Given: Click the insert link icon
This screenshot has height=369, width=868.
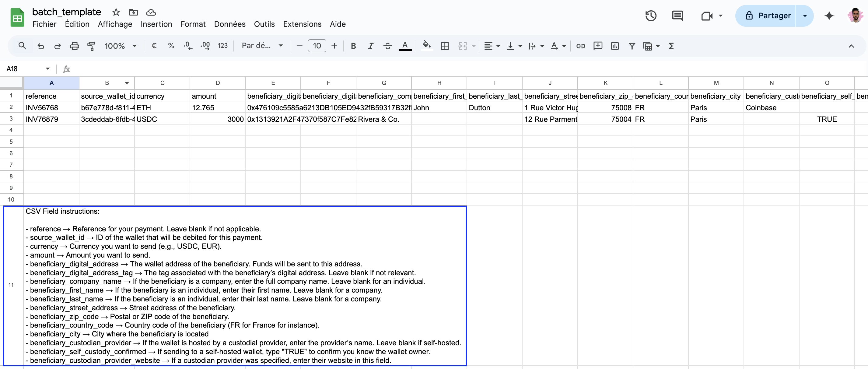Looking at the screenshot, I should click(x=581, y=46).
